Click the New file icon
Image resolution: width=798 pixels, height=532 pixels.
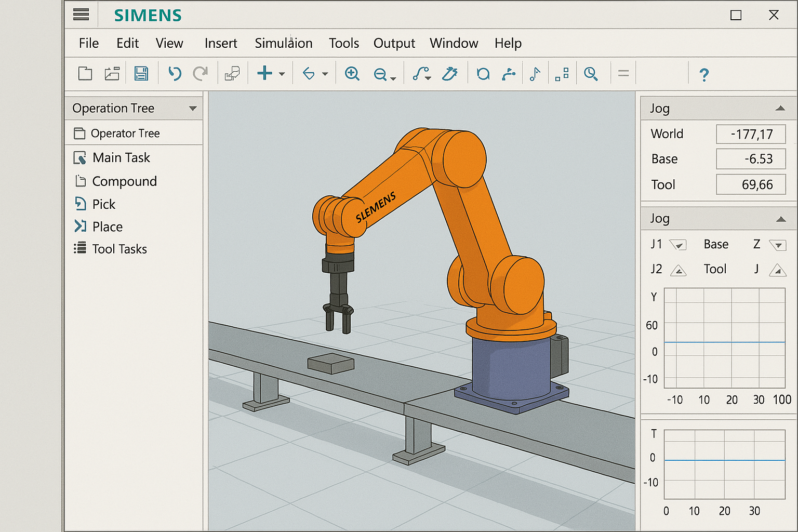(x=85, y=74)
